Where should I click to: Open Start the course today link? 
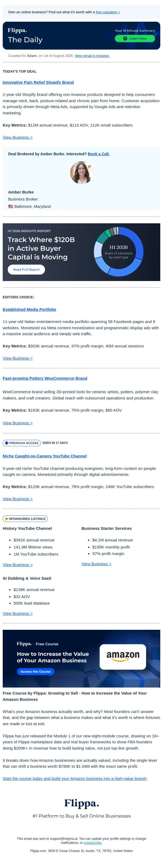(x=75, y=779)
